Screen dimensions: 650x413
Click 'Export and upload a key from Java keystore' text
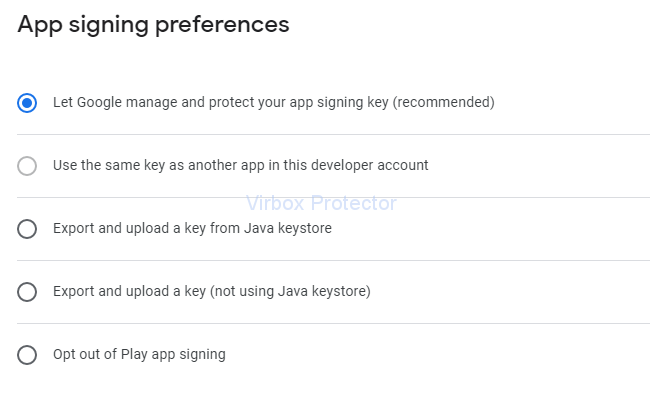192,228
